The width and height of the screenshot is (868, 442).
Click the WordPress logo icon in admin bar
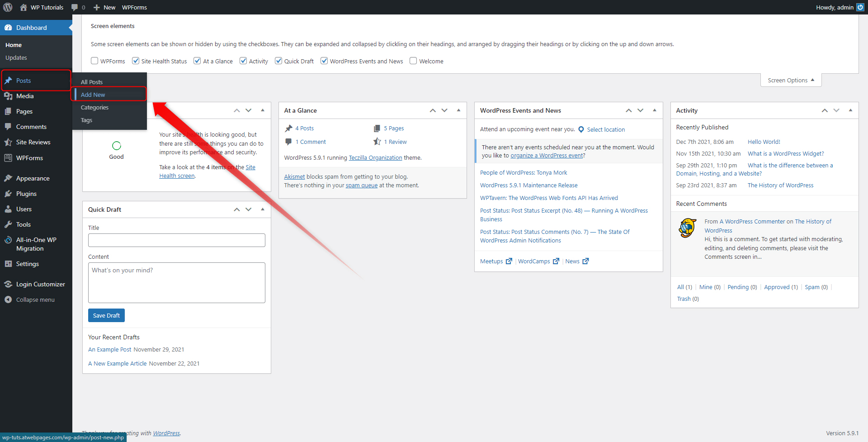(8, 7)
